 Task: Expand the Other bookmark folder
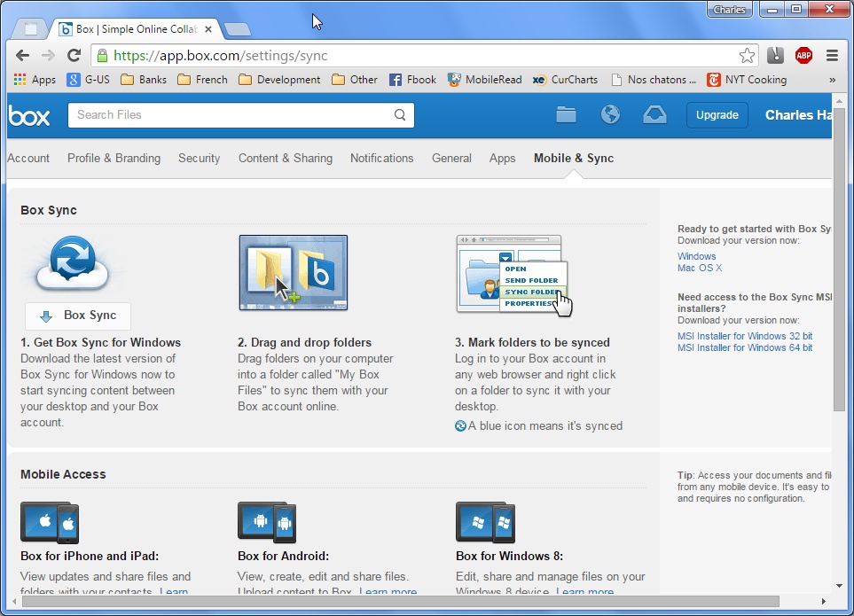pyautogui.click(x=355, y=80)
